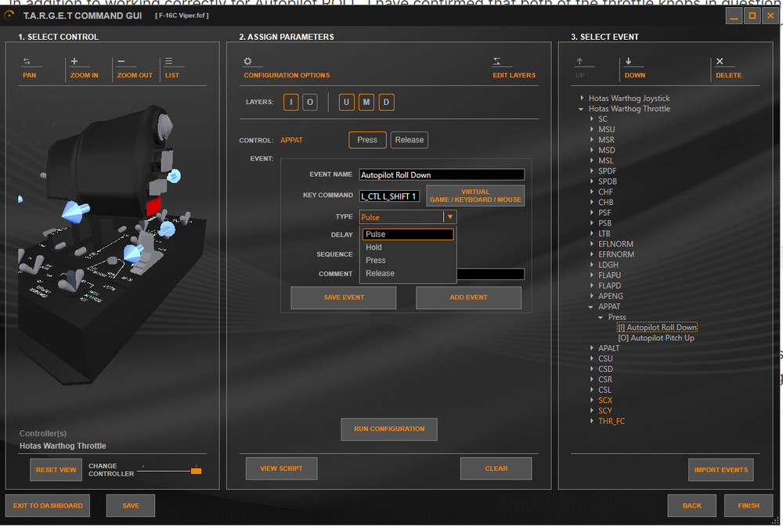The image size is (783, 532).
Task: Click Save Event button
Action: pos(344,297)
